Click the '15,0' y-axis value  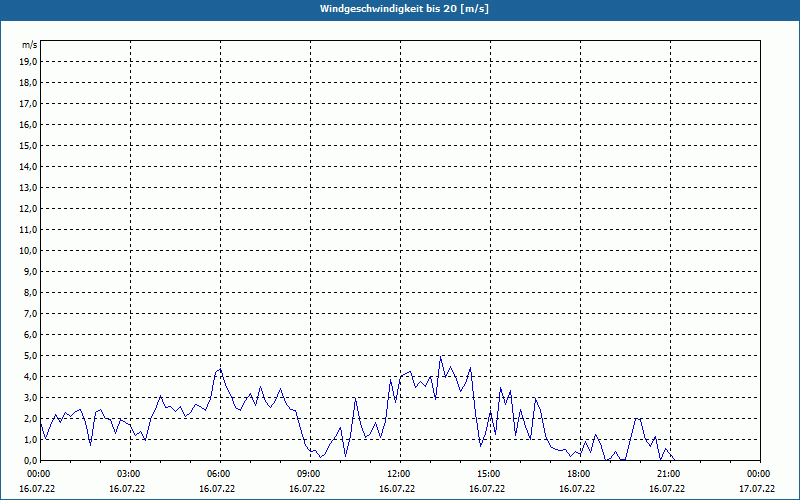[x=28, y=145]
